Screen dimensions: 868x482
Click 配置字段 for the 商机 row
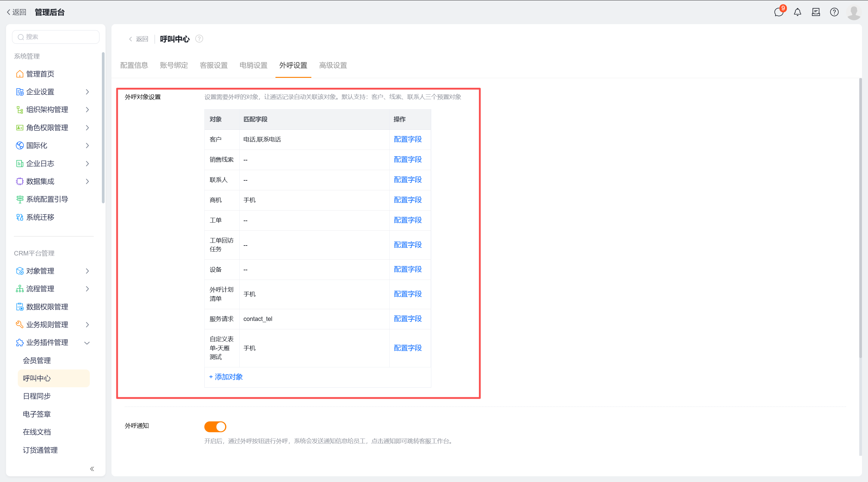point(408,200)
